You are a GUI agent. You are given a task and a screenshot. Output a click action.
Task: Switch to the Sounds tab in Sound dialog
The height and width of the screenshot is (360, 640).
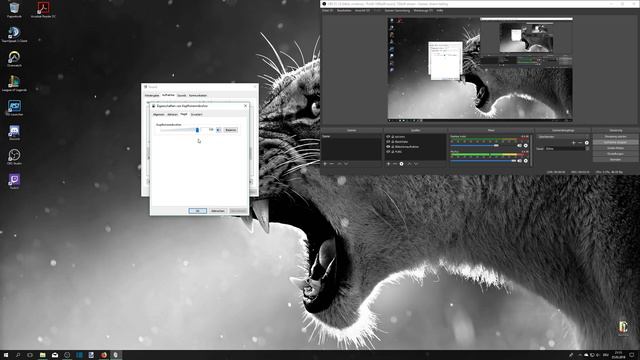(x=182, y=96)
